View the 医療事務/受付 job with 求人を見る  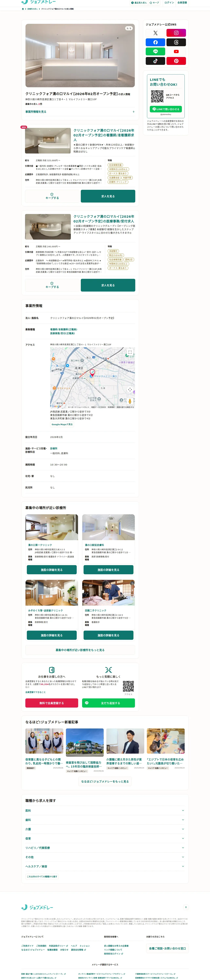(x=108, y=285)
